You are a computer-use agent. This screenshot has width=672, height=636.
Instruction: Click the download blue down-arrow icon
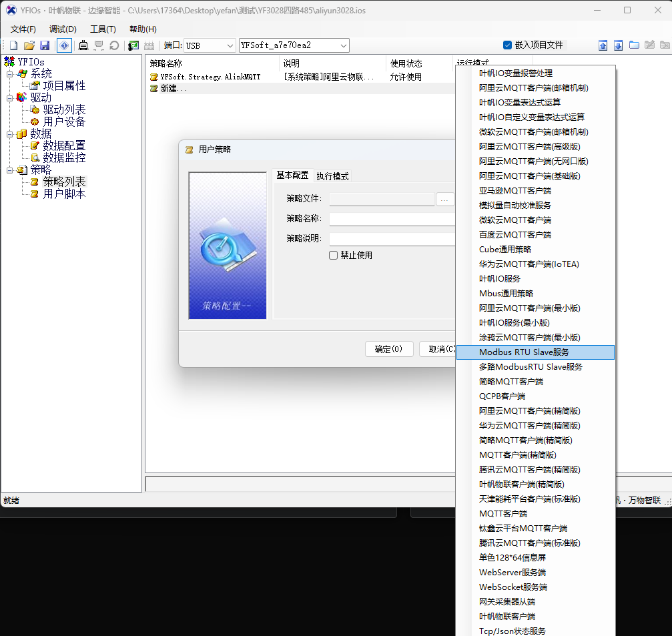(618, 45)
